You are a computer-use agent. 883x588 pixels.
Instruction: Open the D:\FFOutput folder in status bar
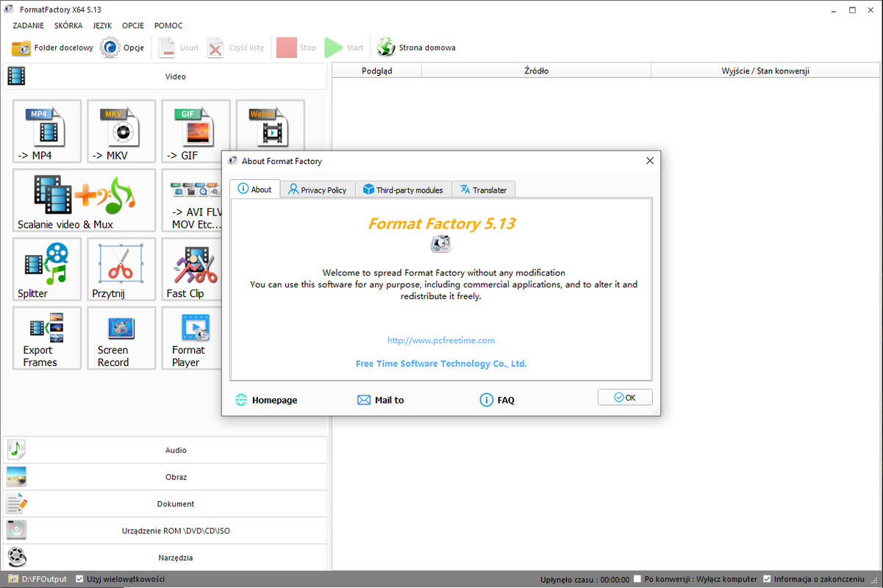tap(37, 579)
